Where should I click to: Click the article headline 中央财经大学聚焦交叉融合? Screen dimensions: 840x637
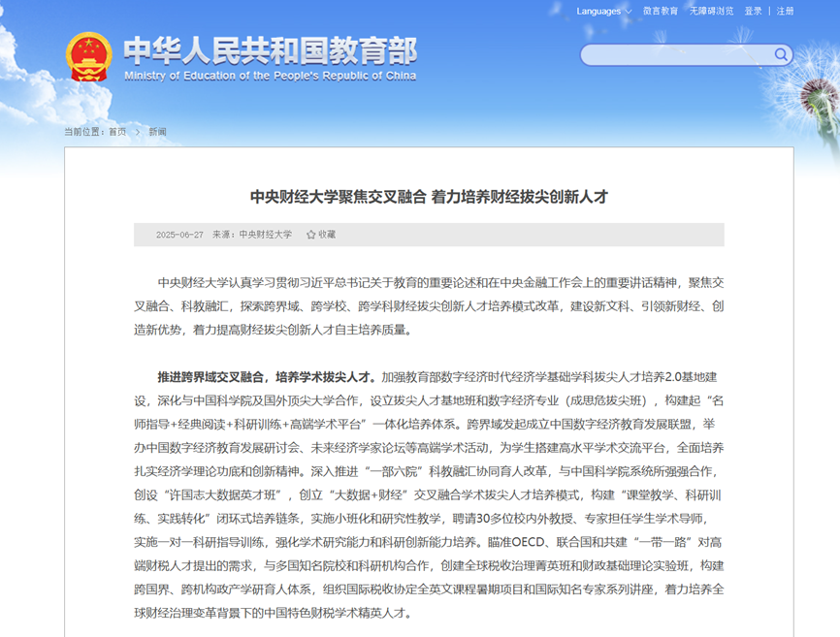429,197
